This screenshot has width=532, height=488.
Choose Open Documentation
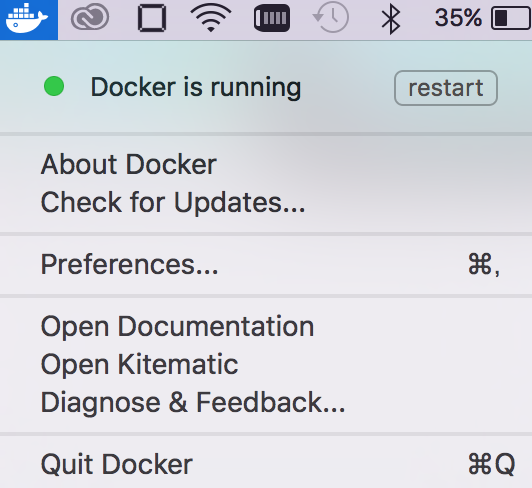[x=266, y=326]
